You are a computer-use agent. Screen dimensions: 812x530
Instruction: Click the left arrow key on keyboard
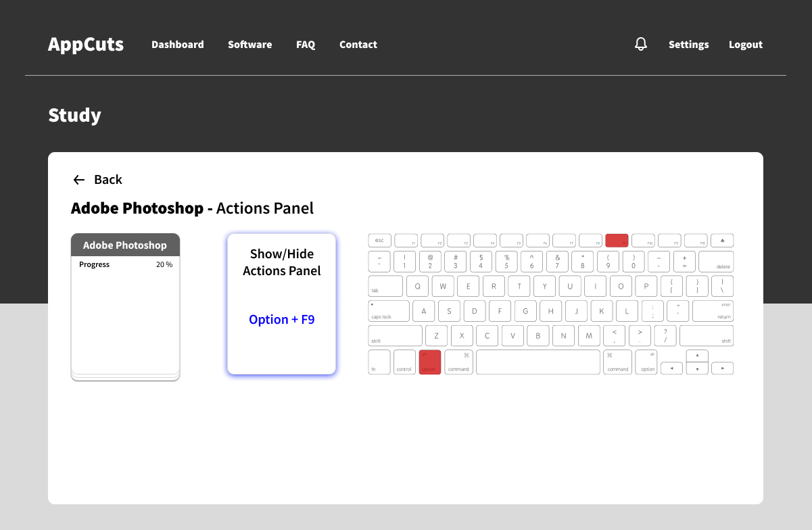pyautogui.click(x=671, y=368)
